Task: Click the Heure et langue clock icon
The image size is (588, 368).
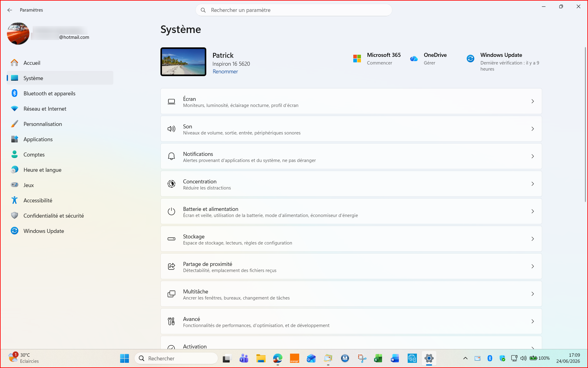Action: click(x=14, y=170)
